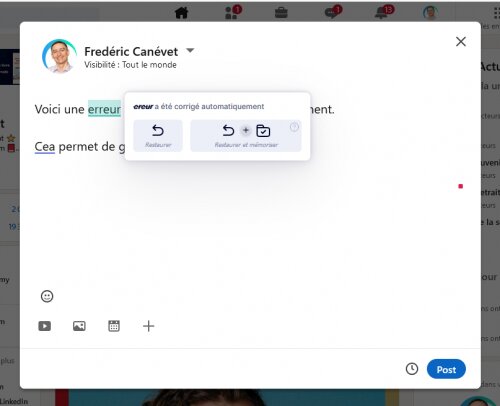Click the underlined word Cea
Image resolution: width=500 pixels, height=406 pixels.
click(x=45, y=147)
